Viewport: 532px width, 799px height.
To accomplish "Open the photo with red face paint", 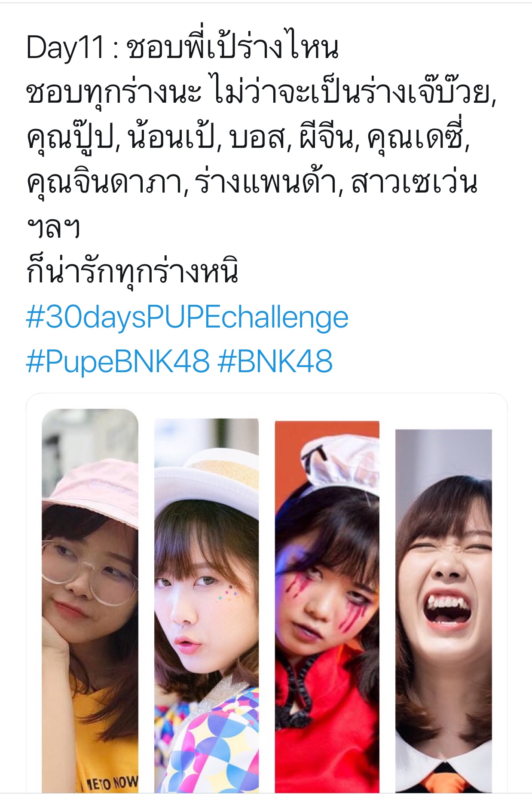I will [x=327, y=606].
